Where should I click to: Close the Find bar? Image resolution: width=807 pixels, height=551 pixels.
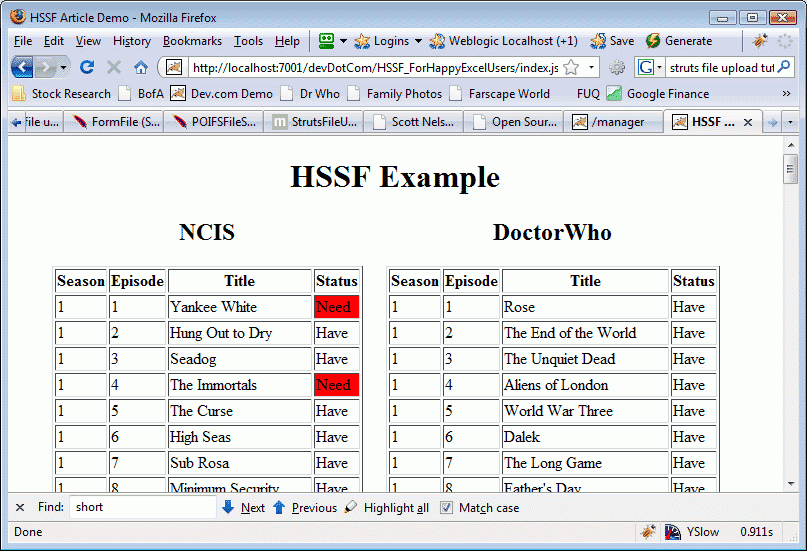click(x=20, y=507)
